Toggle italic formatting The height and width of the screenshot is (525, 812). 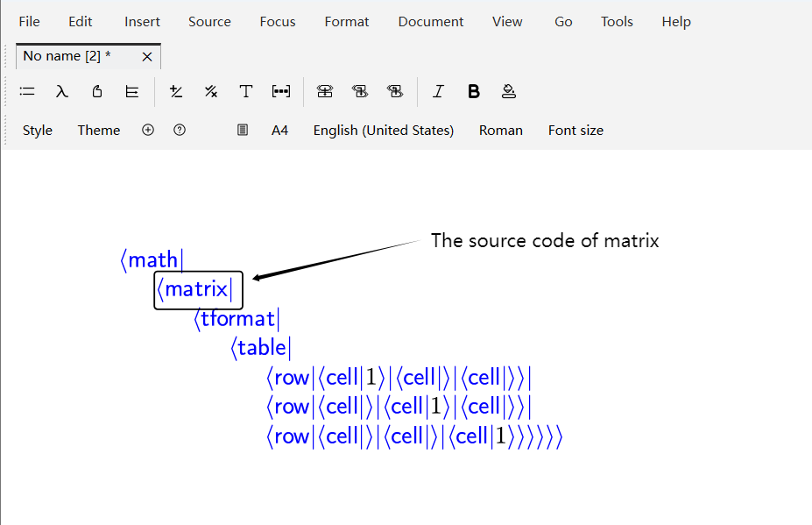pyautogui.click(x=438, y=91)
